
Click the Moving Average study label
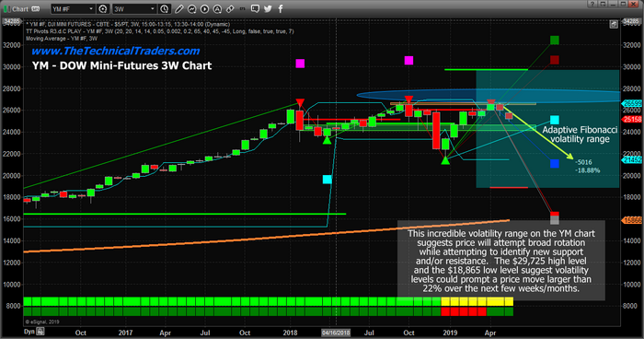(x=62, y=39)
